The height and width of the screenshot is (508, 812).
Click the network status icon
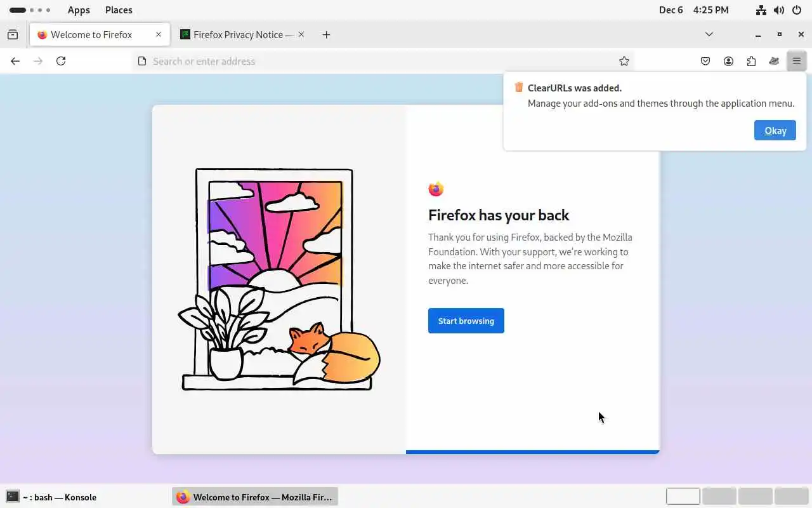761,10
